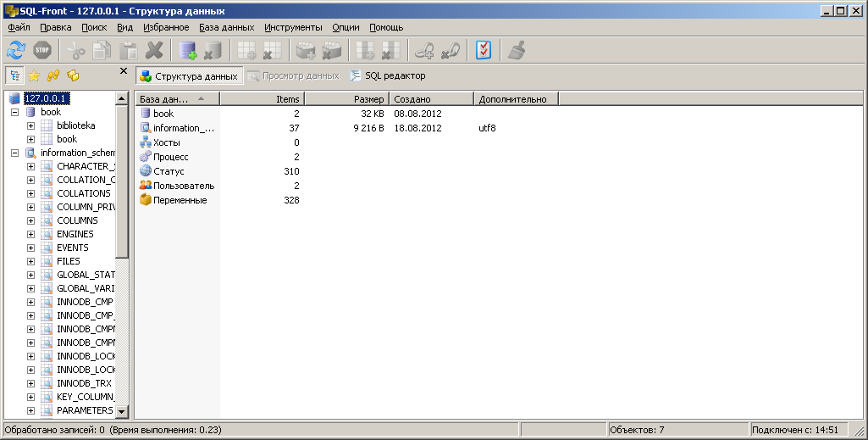Select biblioteka table in tree
868x440 pixels.
(76, 125)
